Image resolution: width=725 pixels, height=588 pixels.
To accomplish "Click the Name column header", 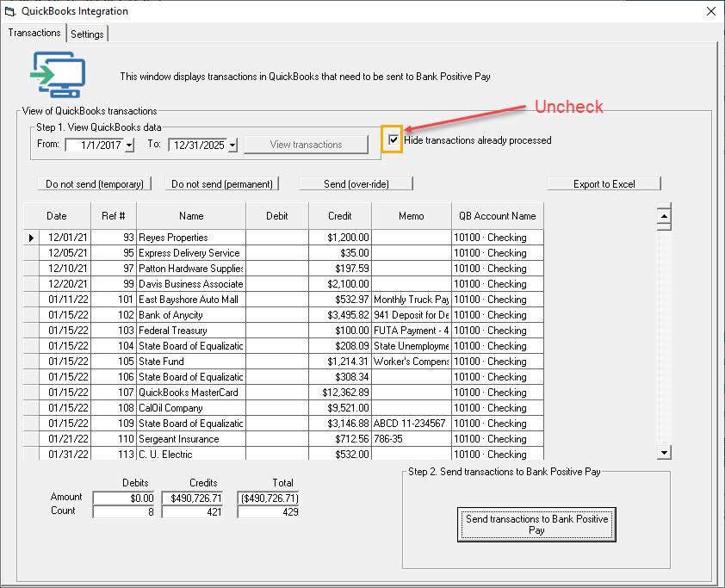I will (x=191, y=216).
